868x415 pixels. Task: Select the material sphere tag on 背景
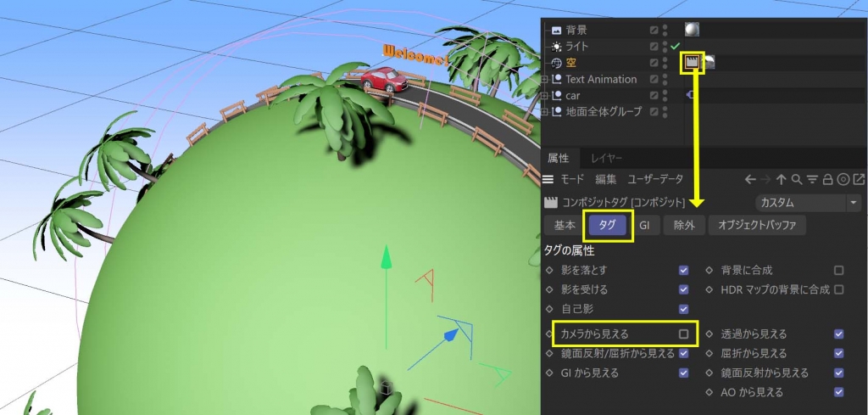[692, 30]
